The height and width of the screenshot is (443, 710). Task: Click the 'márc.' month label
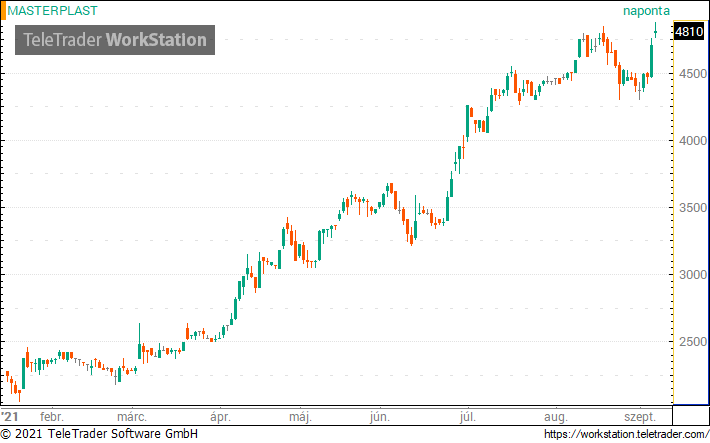[132, 416]
